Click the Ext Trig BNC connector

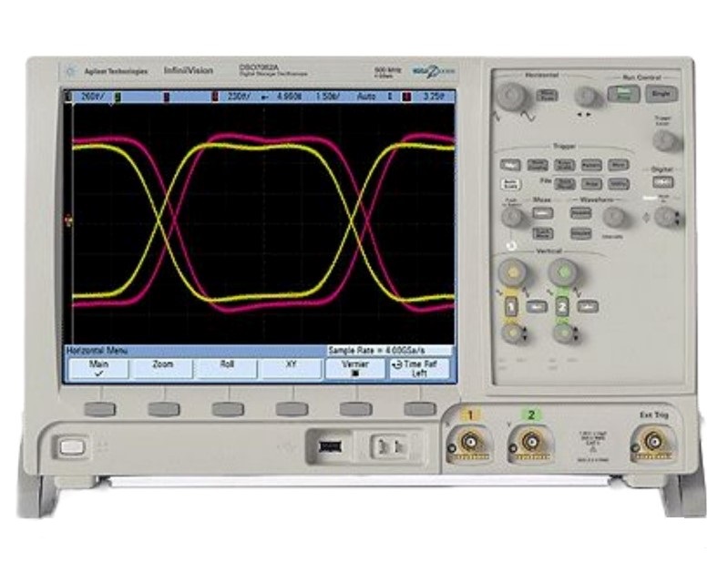point(651,443)
